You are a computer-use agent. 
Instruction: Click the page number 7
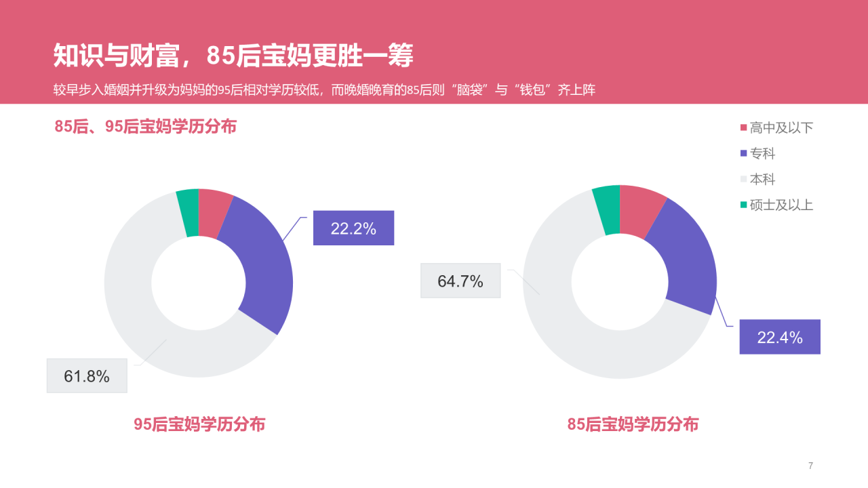pyautogui.click(x=810, y=466)
